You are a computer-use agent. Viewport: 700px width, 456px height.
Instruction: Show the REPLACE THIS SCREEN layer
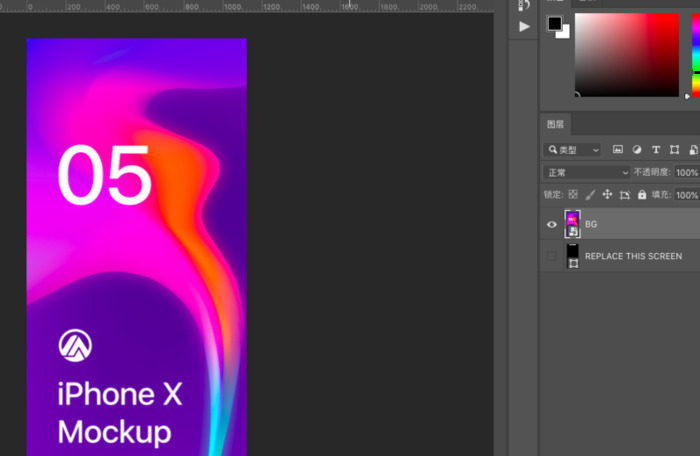(551, 256)
